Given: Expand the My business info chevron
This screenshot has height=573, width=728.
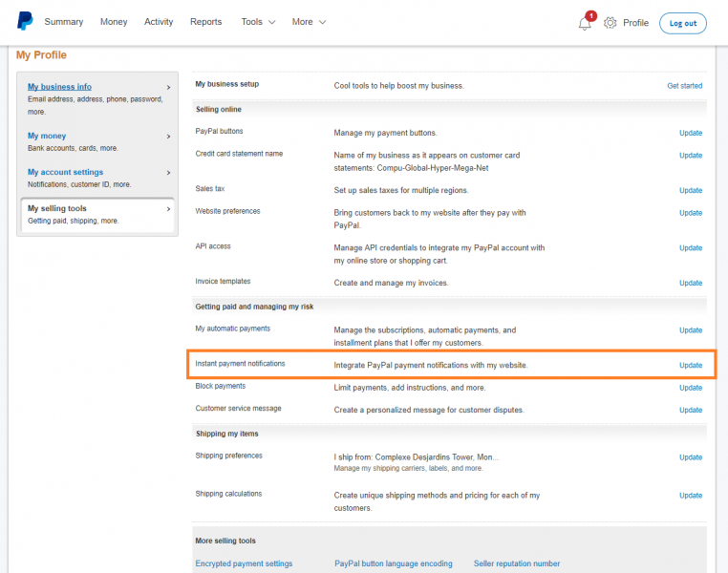Looking at the screenshot, I should click(168, 87).
